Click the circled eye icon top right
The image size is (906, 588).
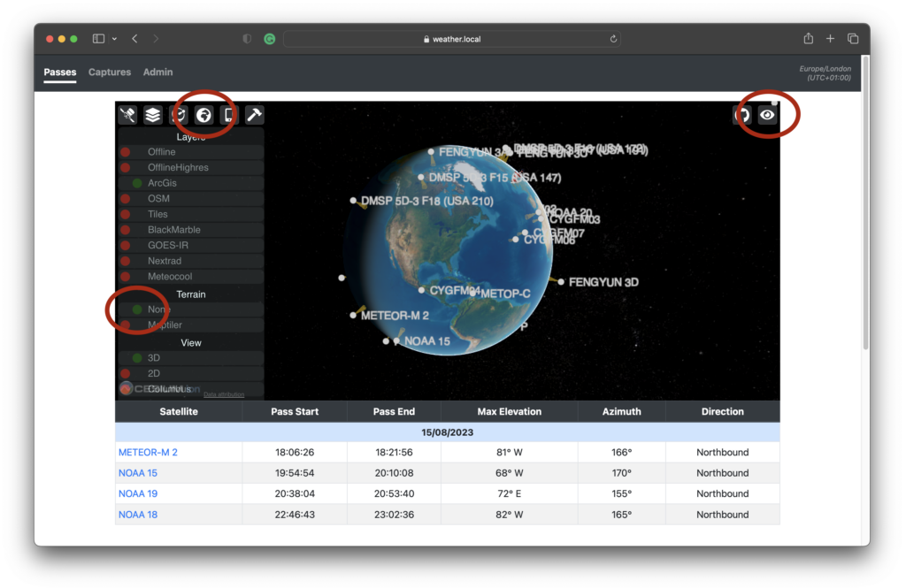[x=767, y=115]
